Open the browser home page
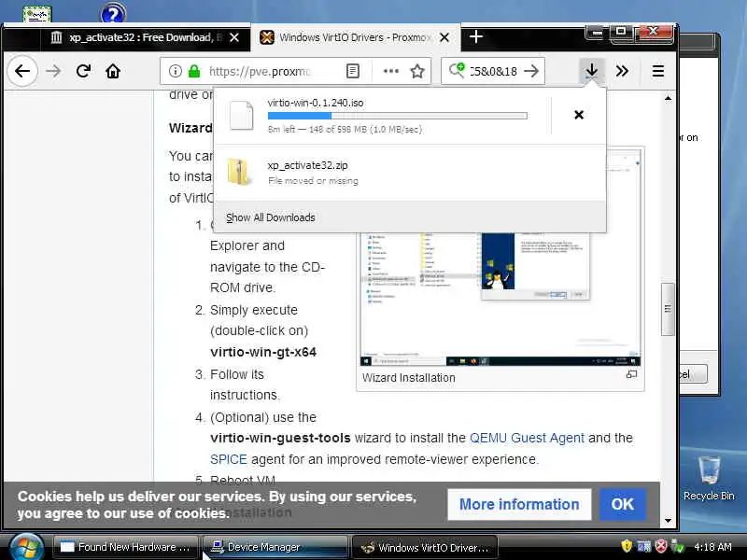The height and width of the screenshot is (560, 747). (x=113, y=72)
